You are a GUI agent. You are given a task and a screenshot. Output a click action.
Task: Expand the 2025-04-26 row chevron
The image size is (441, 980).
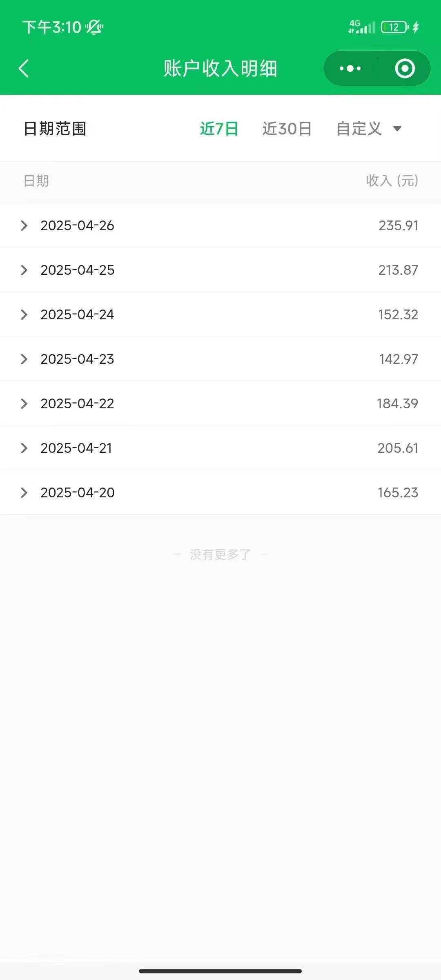[24, 225]
